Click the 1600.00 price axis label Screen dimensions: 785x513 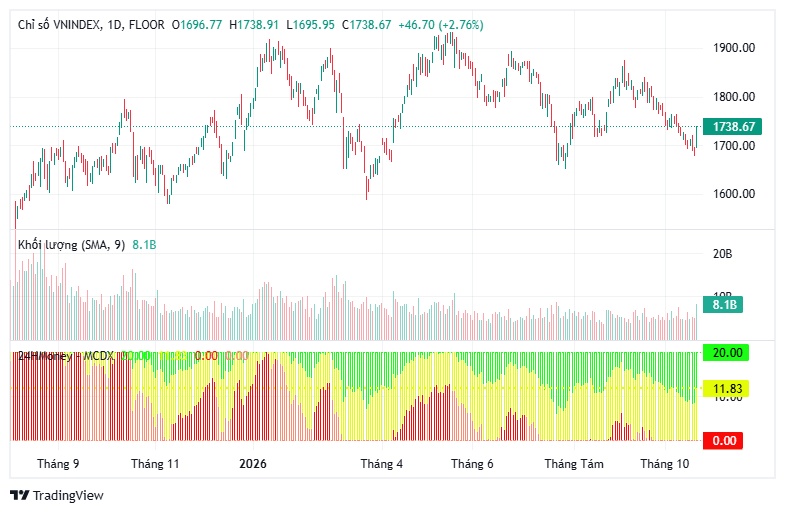[734, 194]
